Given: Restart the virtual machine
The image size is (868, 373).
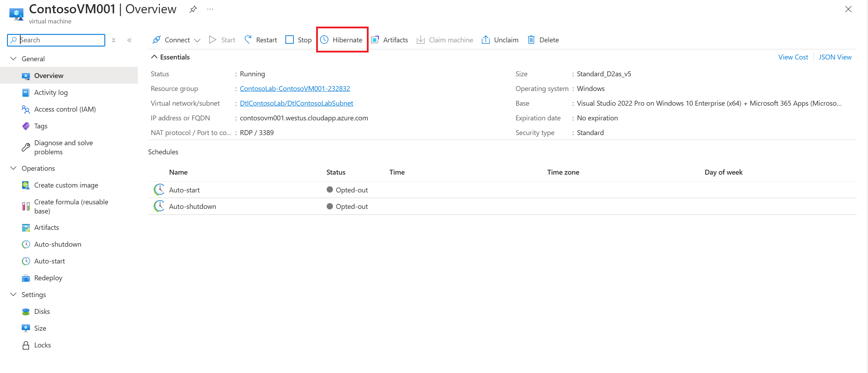Looking at the screenshot, I should click(261, 40).
